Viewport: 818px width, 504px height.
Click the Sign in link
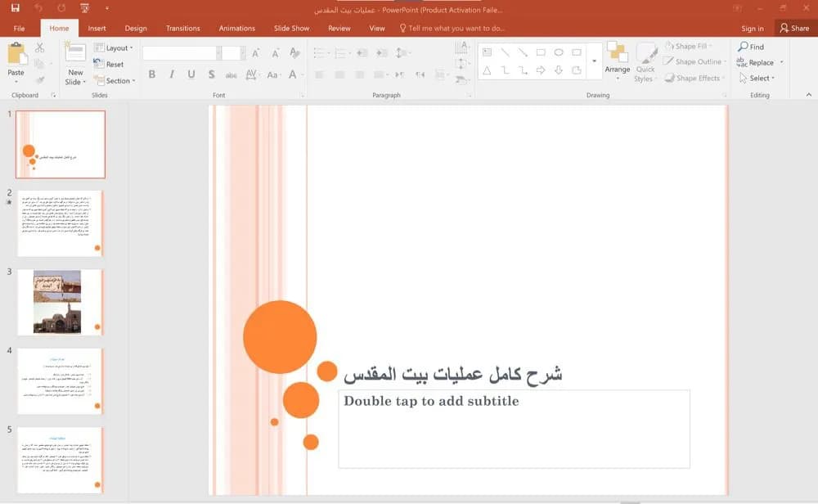(x=753, y=29)
